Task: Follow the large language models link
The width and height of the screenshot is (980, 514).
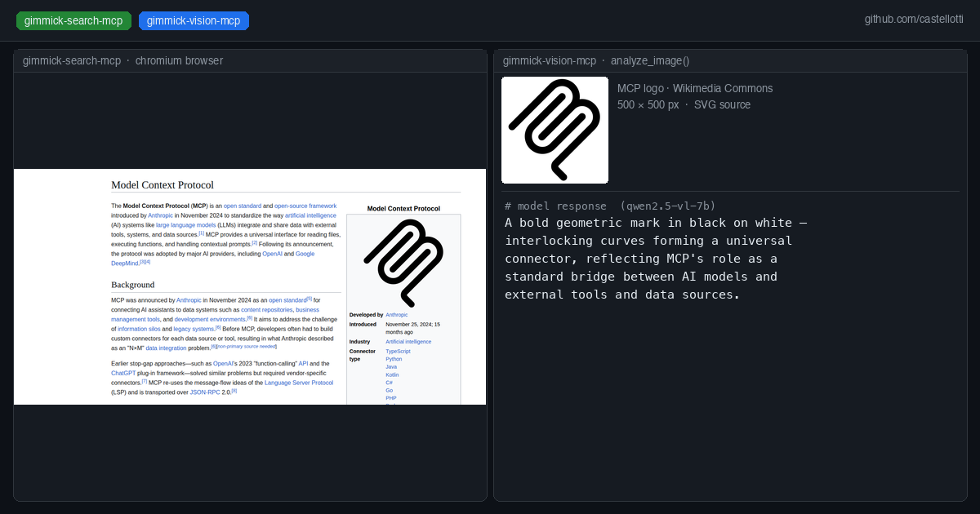Action: tap(186, 224)
